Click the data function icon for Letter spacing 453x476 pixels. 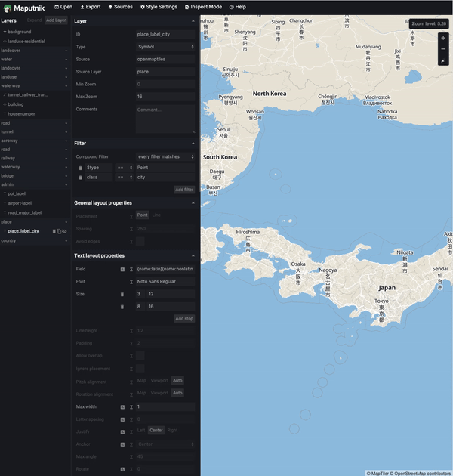pos(122,419)
